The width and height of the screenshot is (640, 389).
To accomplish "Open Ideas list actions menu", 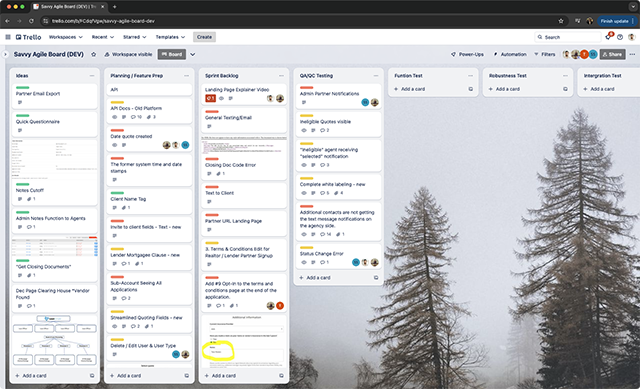I will pos(92,76).
